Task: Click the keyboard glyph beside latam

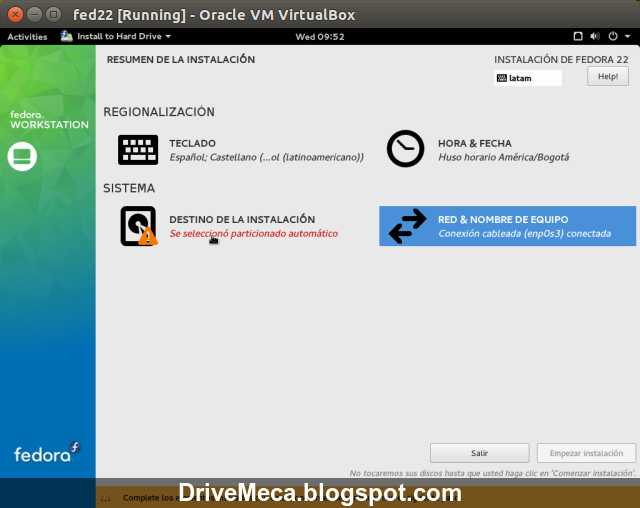Action: coord(502,78)
